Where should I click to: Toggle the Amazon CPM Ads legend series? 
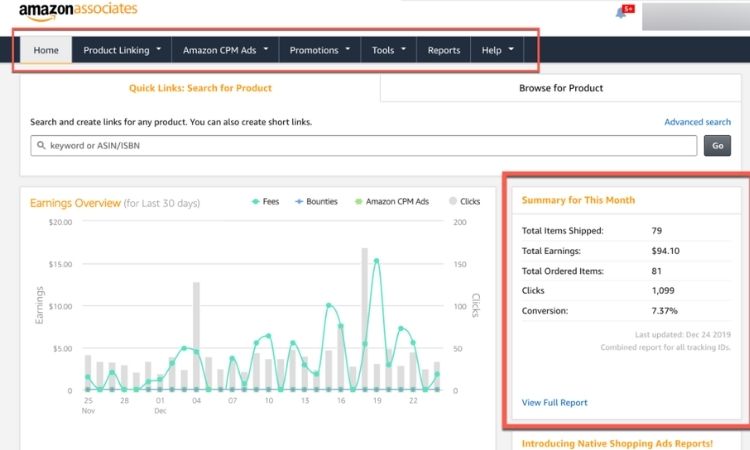pos(392,201)
